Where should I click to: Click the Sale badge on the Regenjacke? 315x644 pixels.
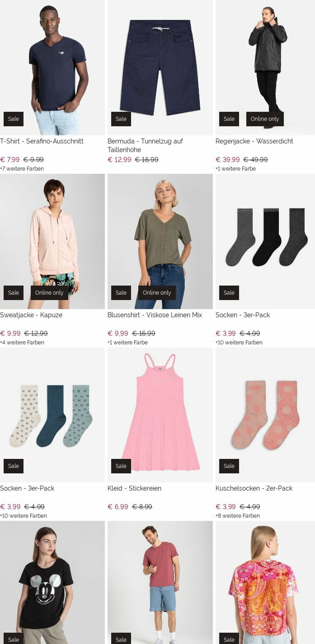229,119
